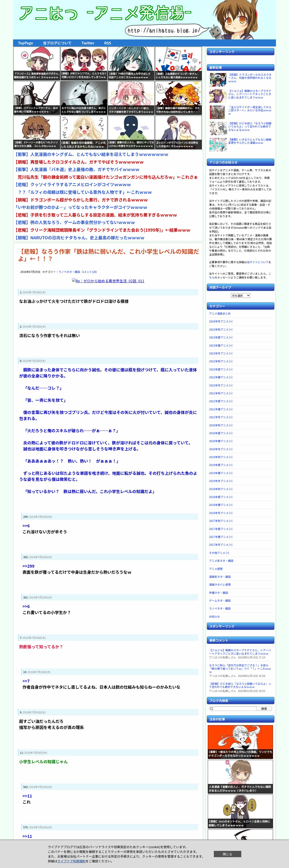This screenshot has height=868, width=289.
Task: Follow the >>7 reply anchor in post 10
Action: coord(26,681)
